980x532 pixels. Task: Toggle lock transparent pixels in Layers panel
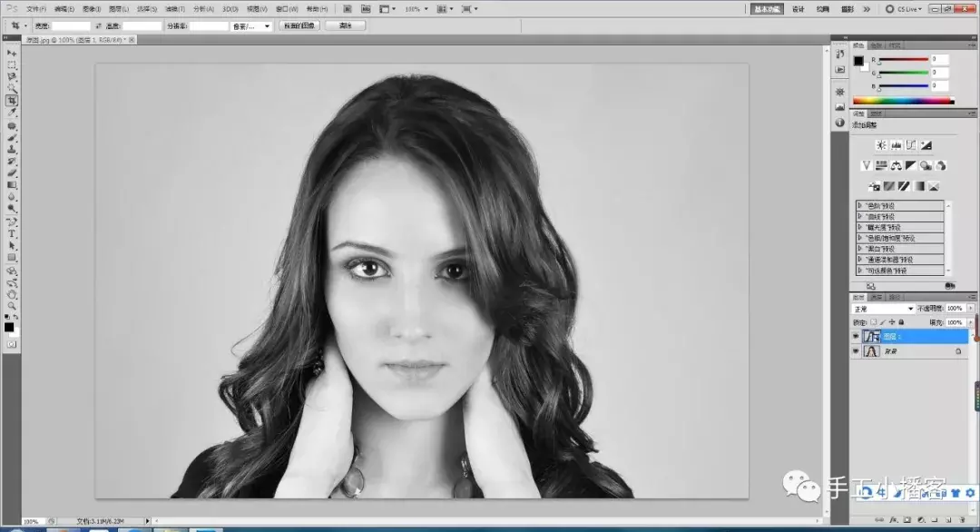[x=874, y=322]
